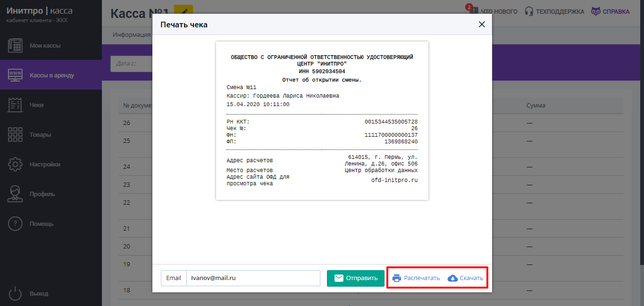Click the Дата с: date field
The width and height of the screenshot is (644, 306).
(131, 64)
